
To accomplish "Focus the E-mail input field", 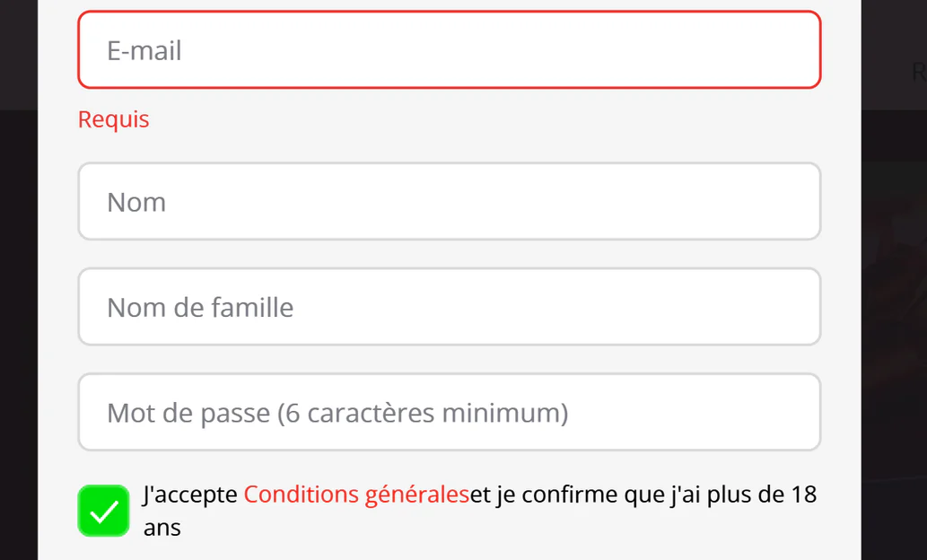I will 450,49.
